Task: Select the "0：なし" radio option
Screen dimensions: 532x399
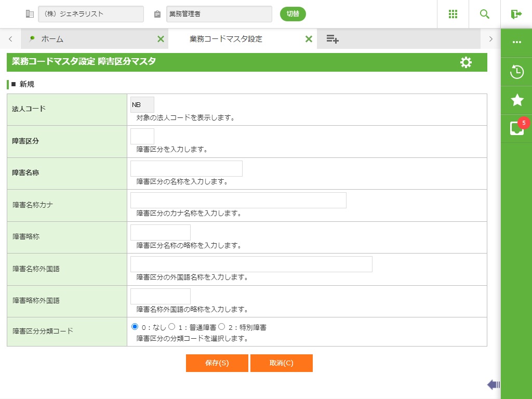Action: (135, 327)
